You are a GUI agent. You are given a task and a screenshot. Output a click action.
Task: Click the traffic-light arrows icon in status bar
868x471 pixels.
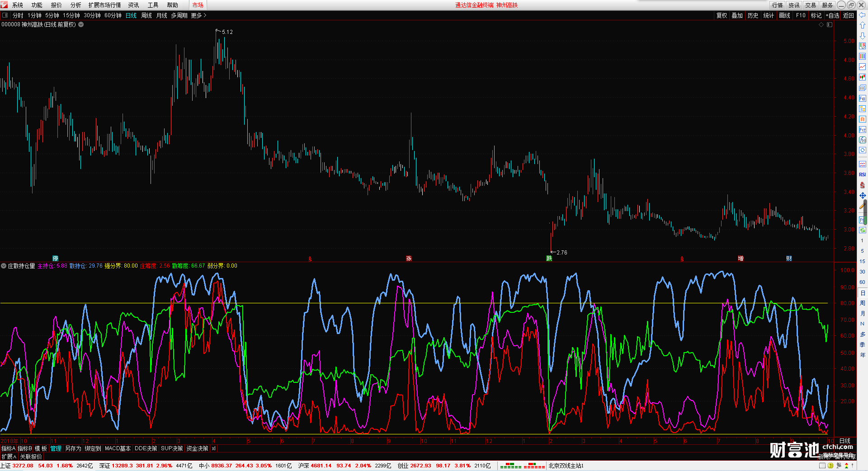846,466
